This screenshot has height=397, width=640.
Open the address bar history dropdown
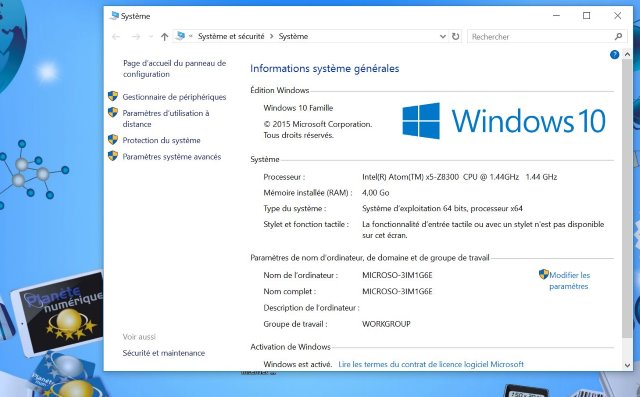[442, 36]
